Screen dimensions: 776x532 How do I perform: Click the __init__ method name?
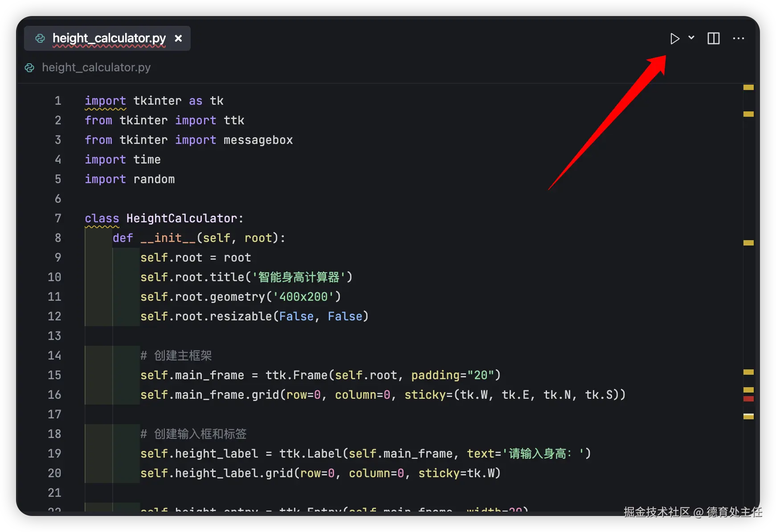coord(168,238)
